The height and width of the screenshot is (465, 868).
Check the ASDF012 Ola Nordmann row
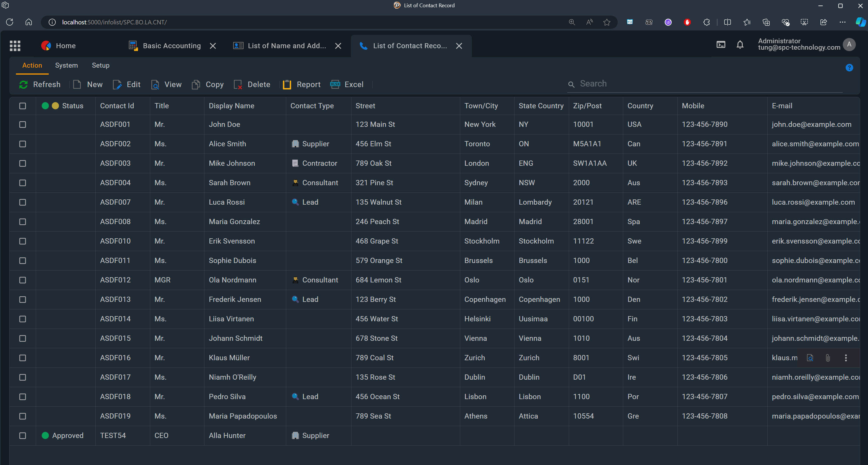coord(23,280)
